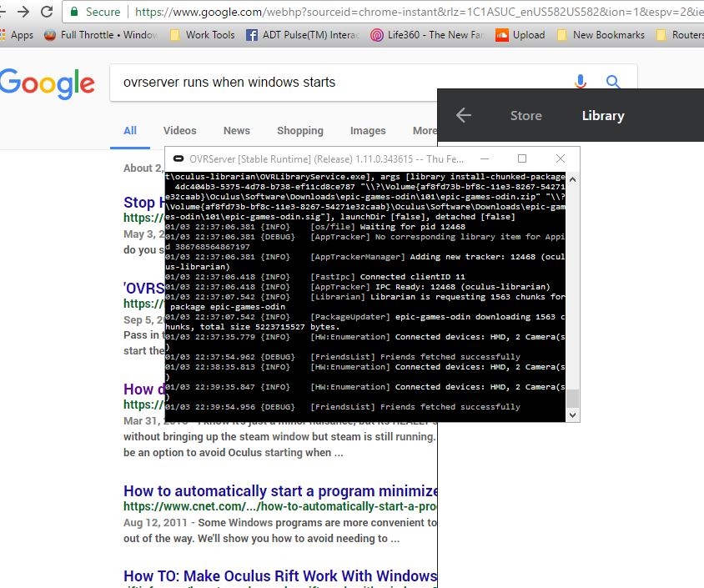
Task: Start voice search with microphone icon
Action: tap(581, 81)
